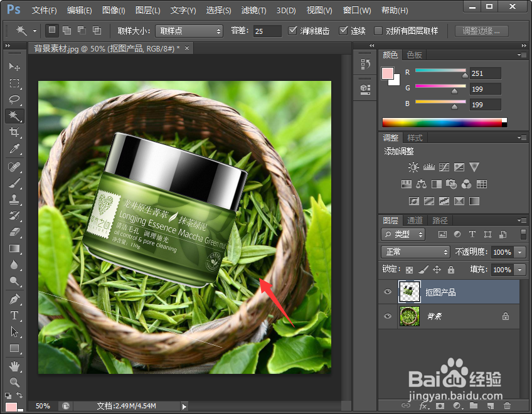Select the Spot Healing Brush tool
The width and height of the screenshot is (532, 414).
14,167
